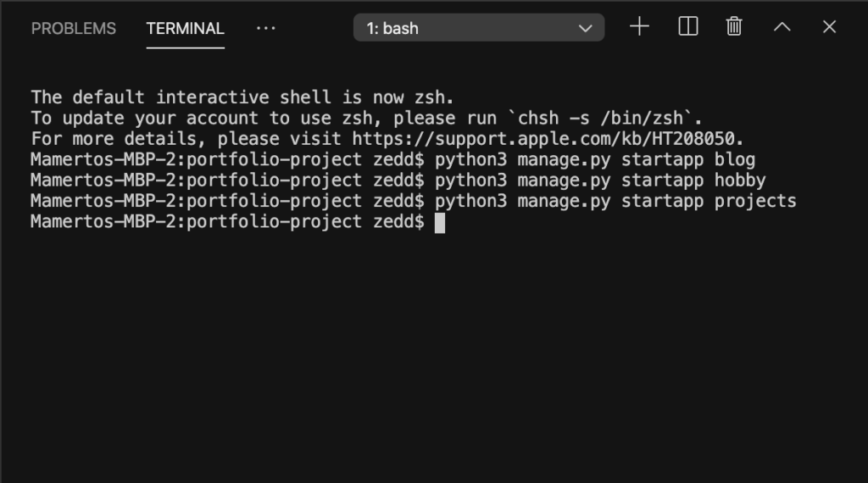Kill terminal using trash can icon
Viewport: 868px width, 483px height.
tap(734, 26)
